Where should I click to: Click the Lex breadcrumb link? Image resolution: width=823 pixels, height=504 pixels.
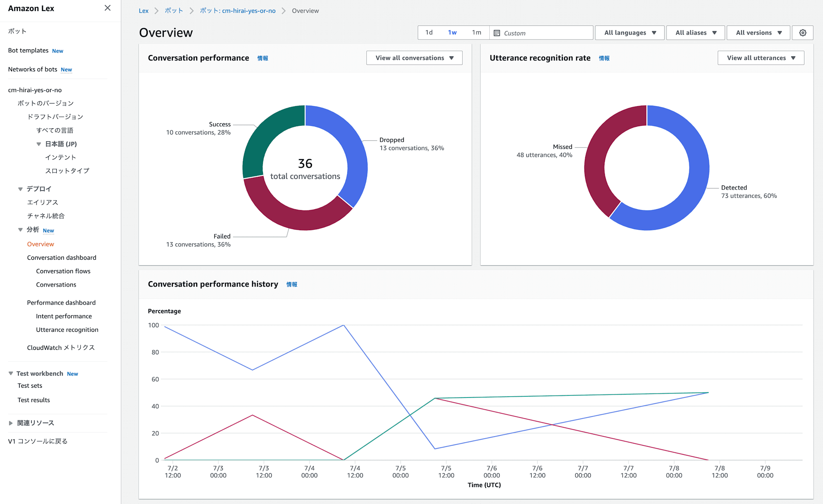(x=144, y=11)
